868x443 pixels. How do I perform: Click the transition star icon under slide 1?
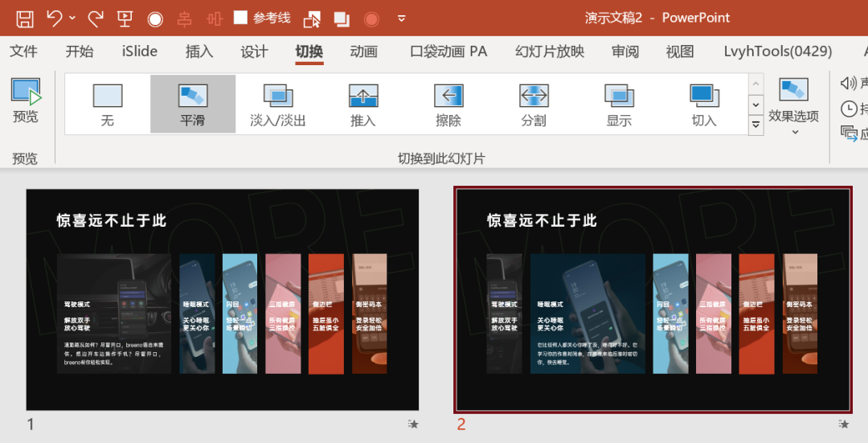point(413,425)
